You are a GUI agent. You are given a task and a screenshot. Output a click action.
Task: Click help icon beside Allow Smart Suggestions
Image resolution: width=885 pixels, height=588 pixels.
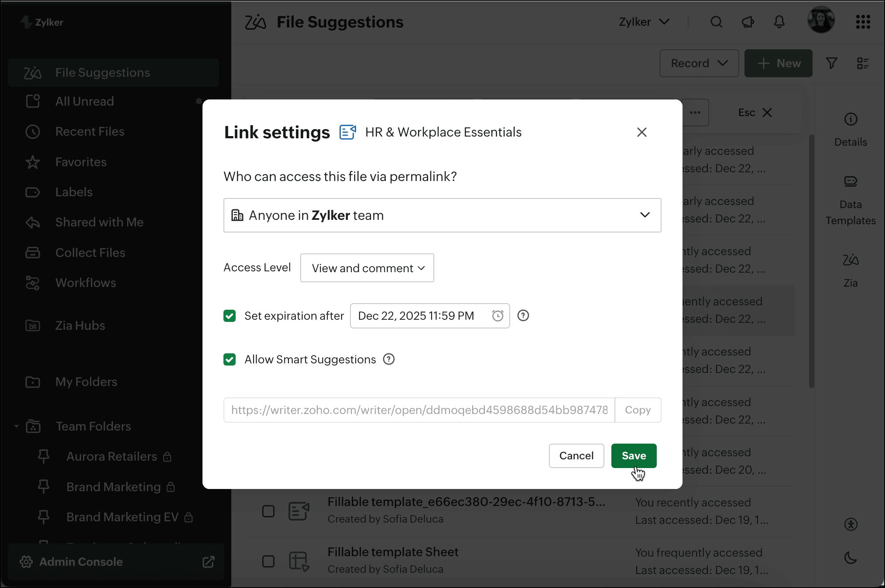[x=388, y=359]
